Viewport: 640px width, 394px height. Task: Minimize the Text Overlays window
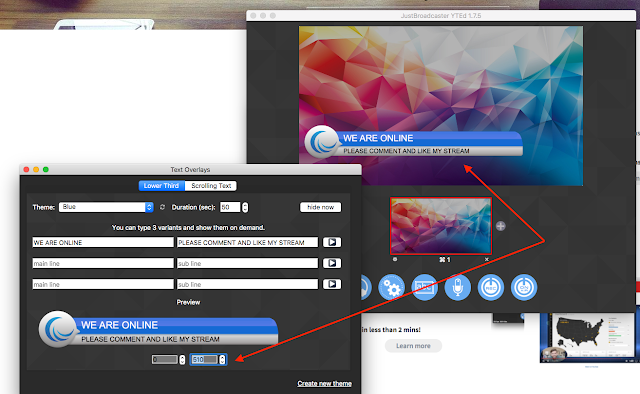coord(36,169)
